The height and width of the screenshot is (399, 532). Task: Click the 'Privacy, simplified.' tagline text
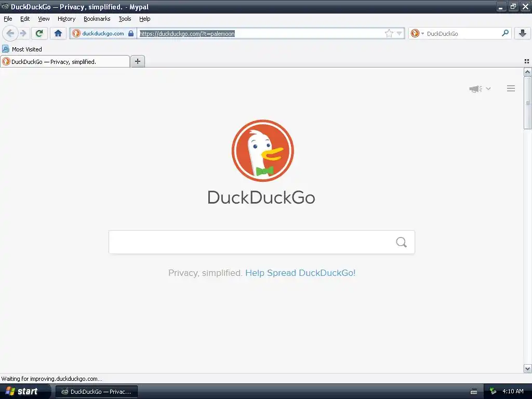(205, 273)
